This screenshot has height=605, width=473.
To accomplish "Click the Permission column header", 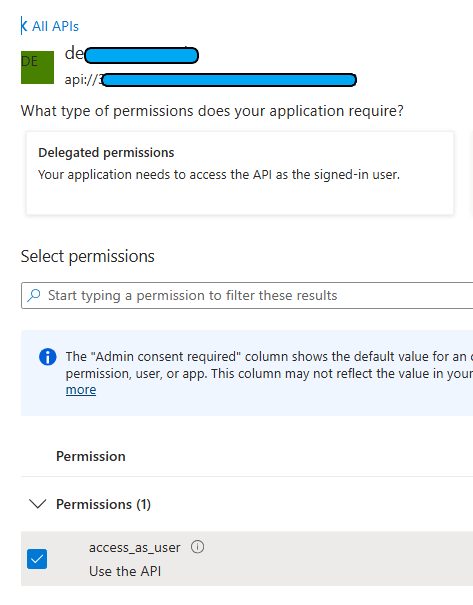I will 91,456.
